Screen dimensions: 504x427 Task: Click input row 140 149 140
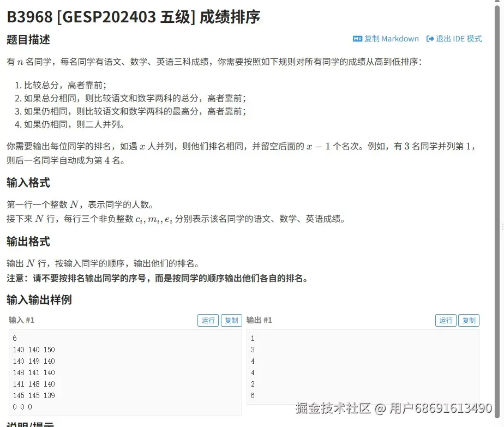pos(34,361)
